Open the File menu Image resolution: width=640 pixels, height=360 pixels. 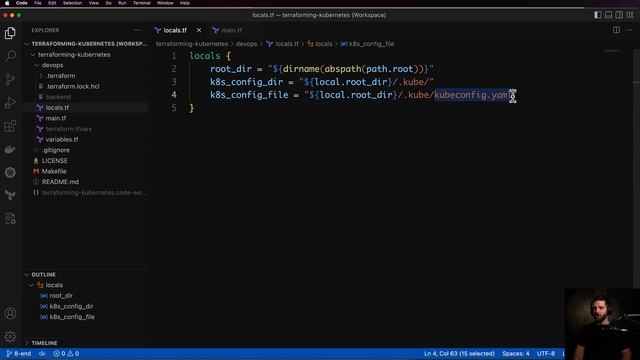pyautogui.click(x=38, y=3)
